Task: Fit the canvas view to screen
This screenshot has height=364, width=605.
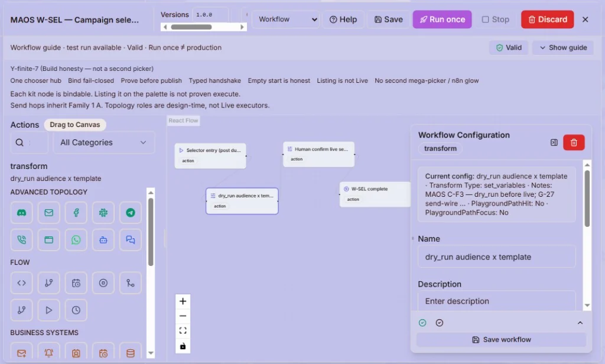Action: click(x=183, y=331)
